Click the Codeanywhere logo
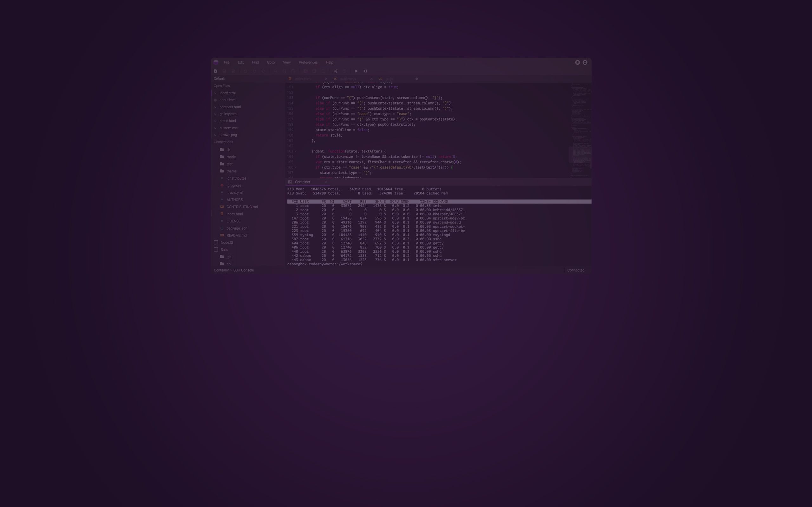 [216, 62]
